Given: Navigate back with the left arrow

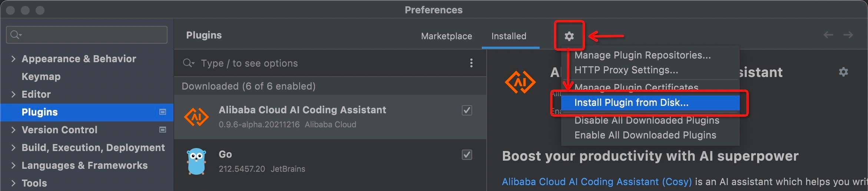Looking at the screenshot, I should click(x=828, y=35).
